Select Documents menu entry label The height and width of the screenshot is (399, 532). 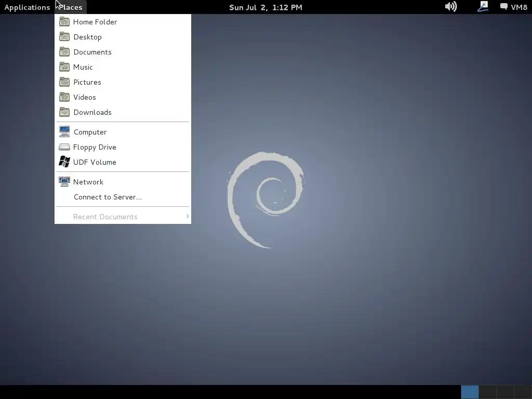(x=92, y=52)
